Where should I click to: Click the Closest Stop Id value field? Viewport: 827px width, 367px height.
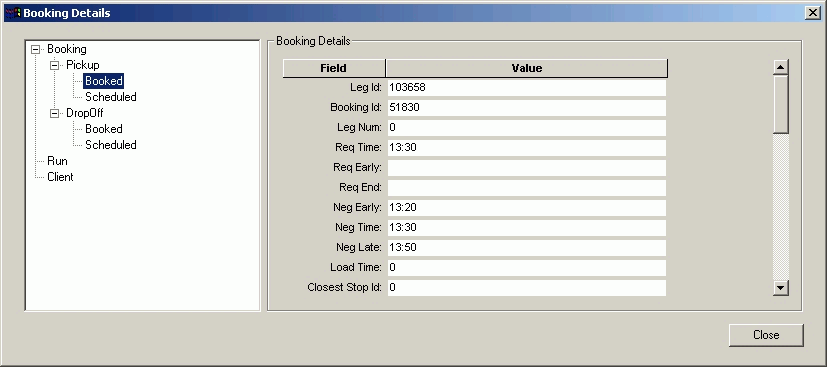point(527,288)
